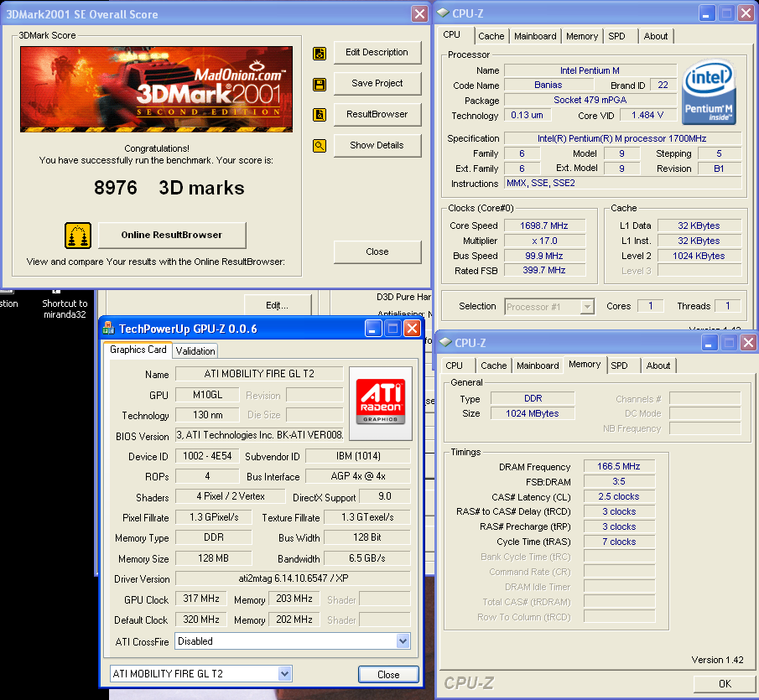
Task: Close the GPU-Z window with red X
Action: click(x=412, y=329)
